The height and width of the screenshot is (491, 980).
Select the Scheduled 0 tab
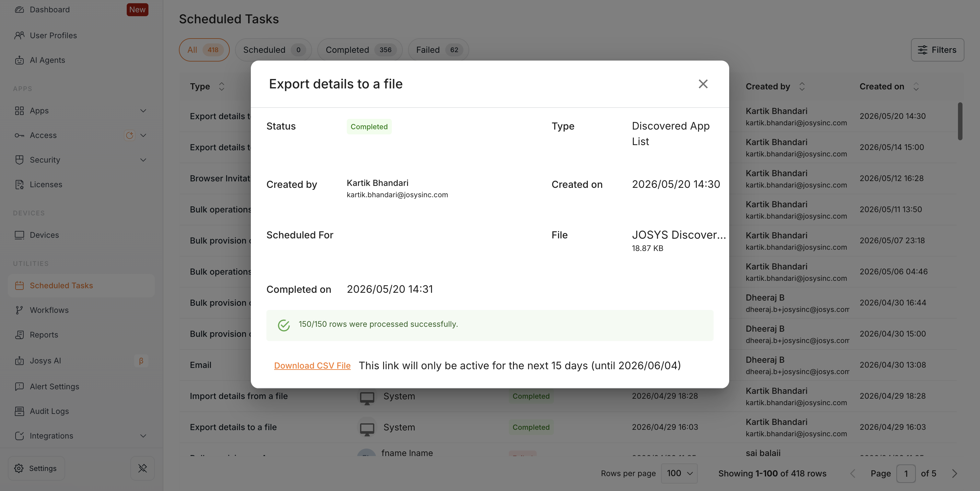(x=273, y=50)
